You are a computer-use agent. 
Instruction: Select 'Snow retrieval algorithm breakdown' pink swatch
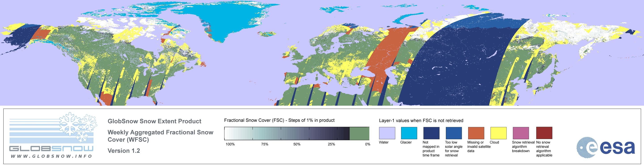pos(521,133)
